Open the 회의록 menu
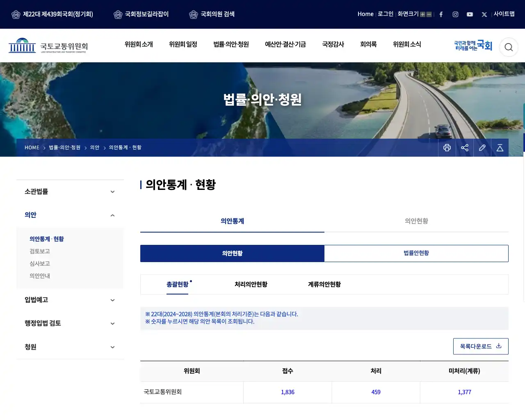The image size is (525, 420). [368, 44]
